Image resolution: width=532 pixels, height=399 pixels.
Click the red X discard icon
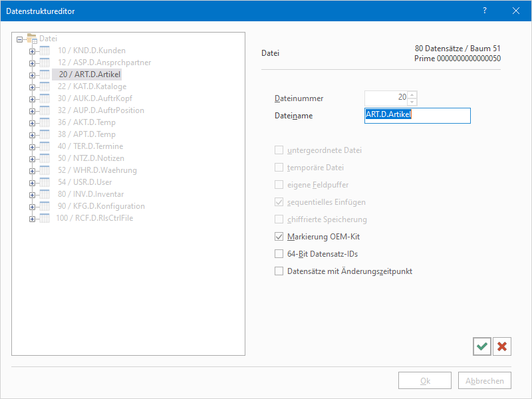coord(502,346)
